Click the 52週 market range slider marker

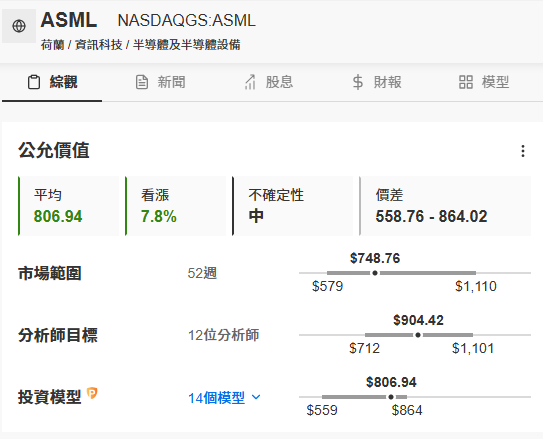tap(375, 273)
